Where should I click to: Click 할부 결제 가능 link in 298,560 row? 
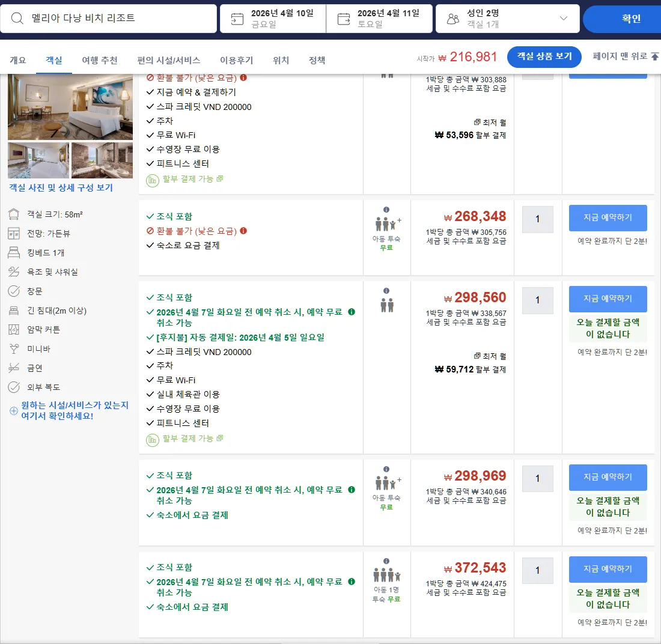pos(188,439)
